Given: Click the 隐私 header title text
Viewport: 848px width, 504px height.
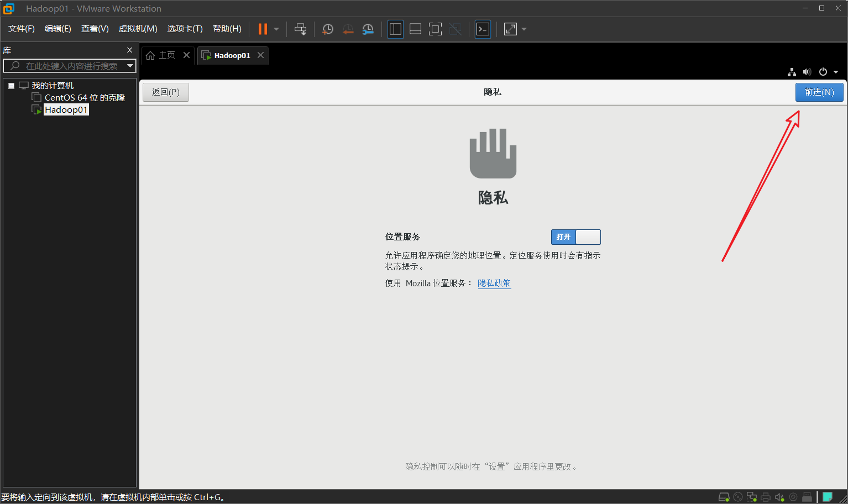Looking at the screenshot, I should 492,92.
